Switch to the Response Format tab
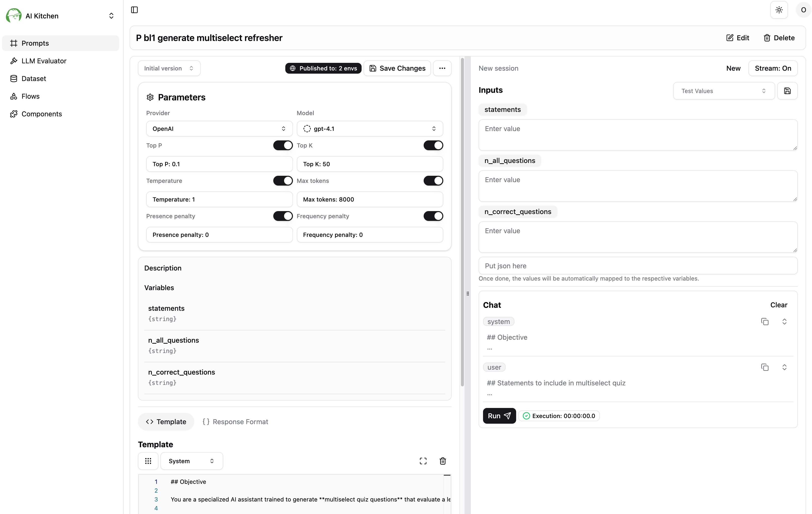This screenshot has height=514, width=812. (235, 422)
